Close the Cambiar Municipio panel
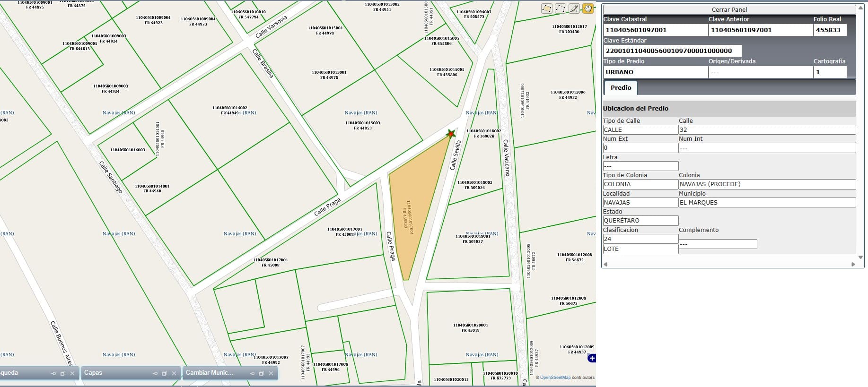This screenshot has height=387, width=868. (x=271, y=373)
